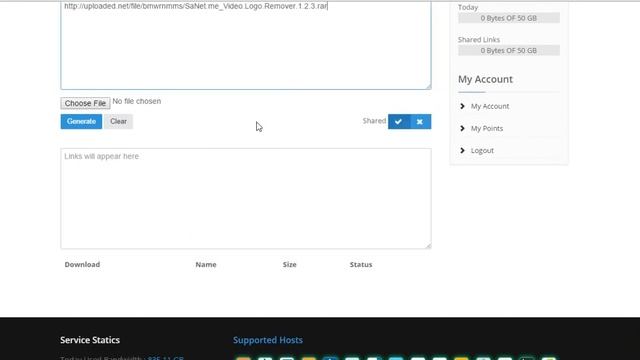Open the My Account link
This screenshot has height=360, width=640.
click(x=490, y=106)
